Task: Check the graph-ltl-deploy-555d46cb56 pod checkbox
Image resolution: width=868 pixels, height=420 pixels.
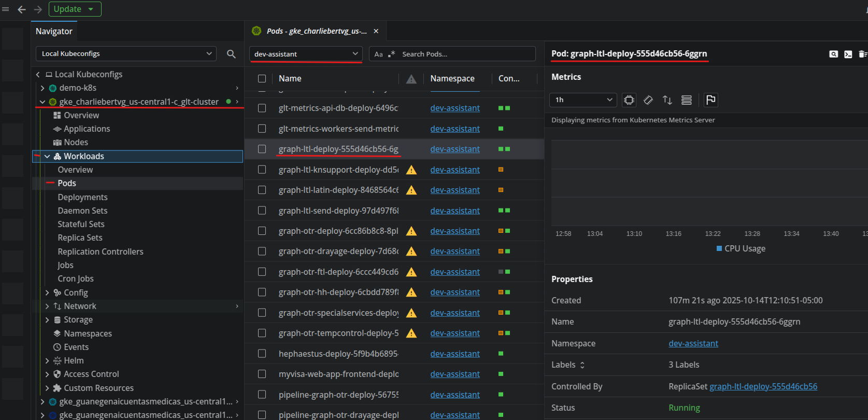Action: 262,149
